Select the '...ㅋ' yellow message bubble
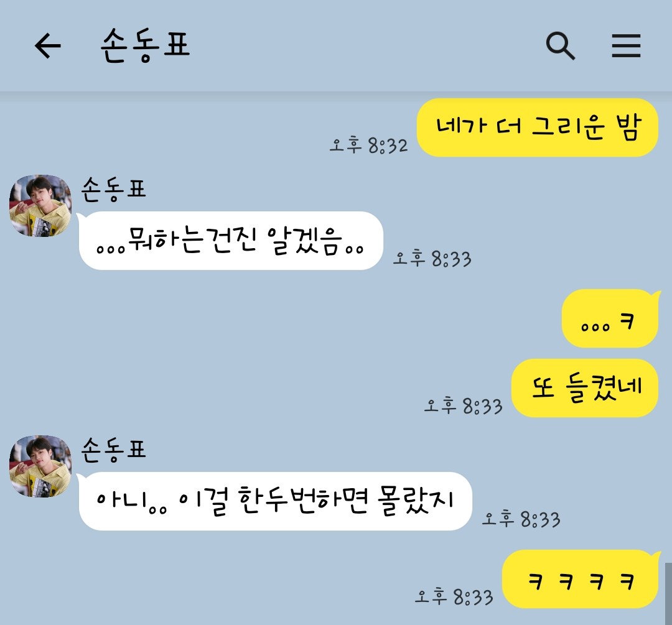 pos(610,318)
